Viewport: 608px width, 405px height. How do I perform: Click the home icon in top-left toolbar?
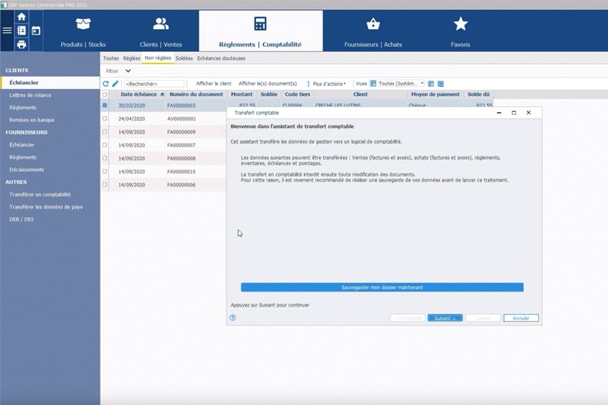[21, 17]
